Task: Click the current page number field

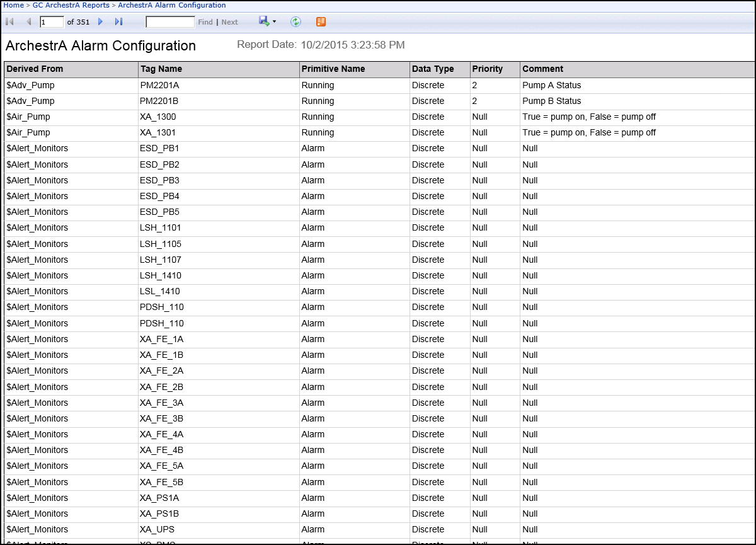Action: (51, 22)
